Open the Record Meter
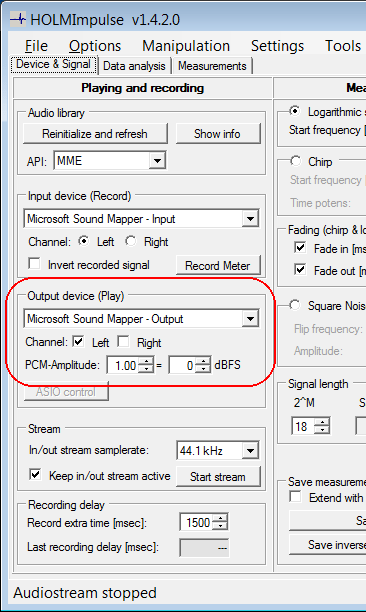 click(218, 265)
